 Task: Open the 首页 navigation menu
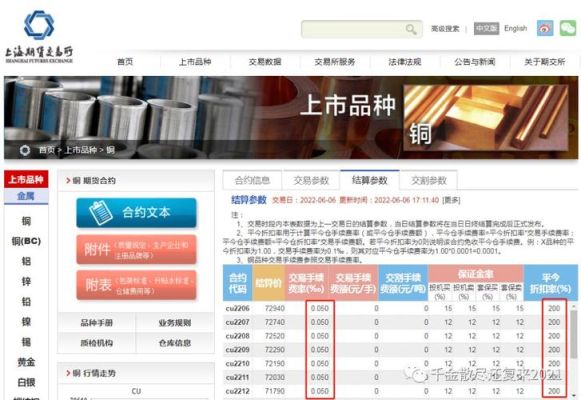tap(125, 62)
